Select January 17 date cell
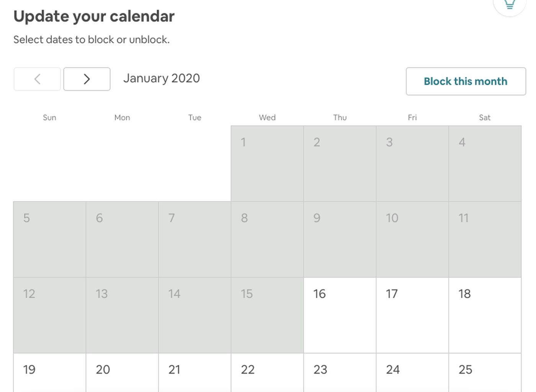536x392 pixels. point(412,315)
